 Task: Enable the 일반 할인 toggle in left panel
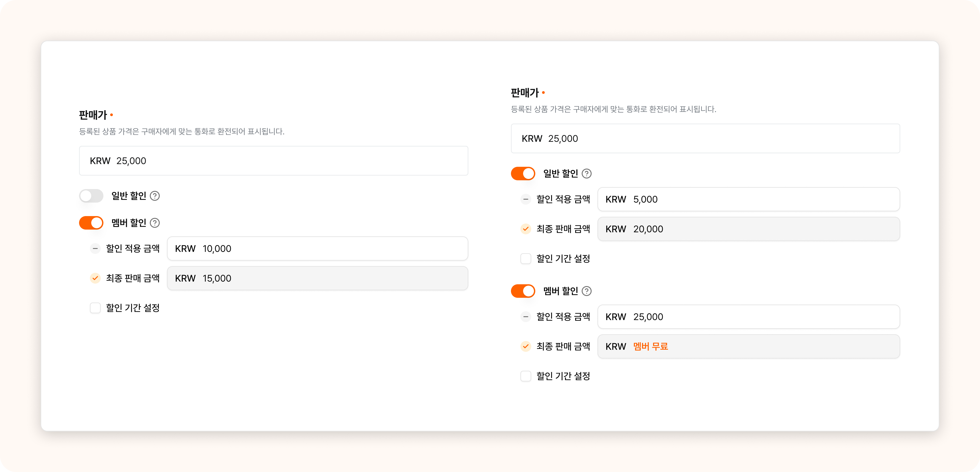91,196
